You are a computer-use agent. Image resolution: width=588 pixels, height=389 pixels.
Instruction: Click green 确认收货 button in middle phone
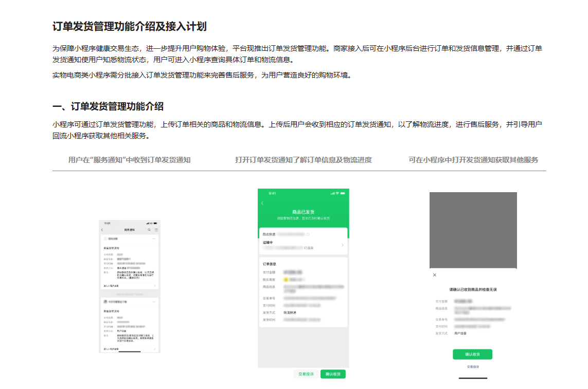point(333,374)
